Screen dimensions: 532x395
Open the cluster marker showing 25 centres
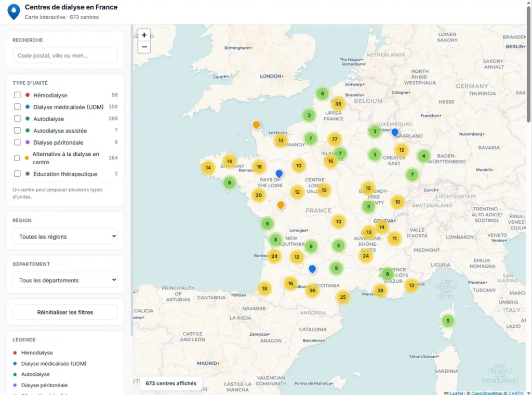pos(343,297)
